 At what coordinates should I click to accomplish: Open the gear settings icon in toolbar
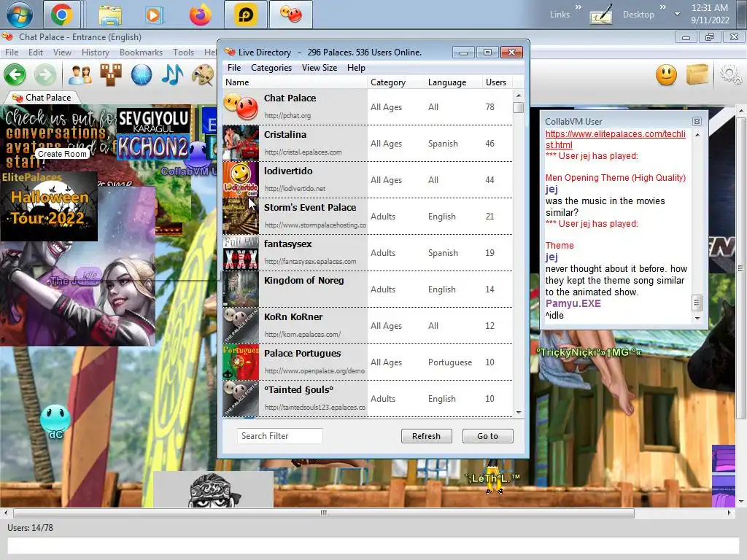point(729,75)
